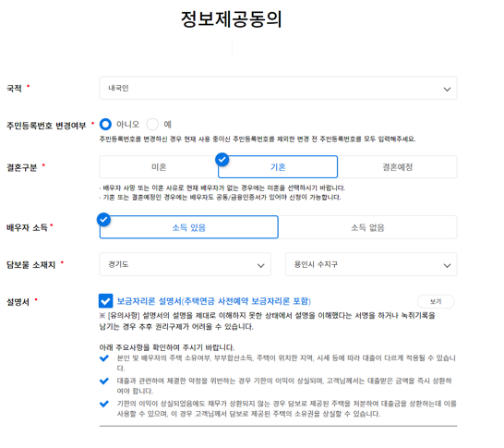Click the 정보제공동의 page title
The height and width of the screenshot is (448, 504).
(x=232, y=19)
